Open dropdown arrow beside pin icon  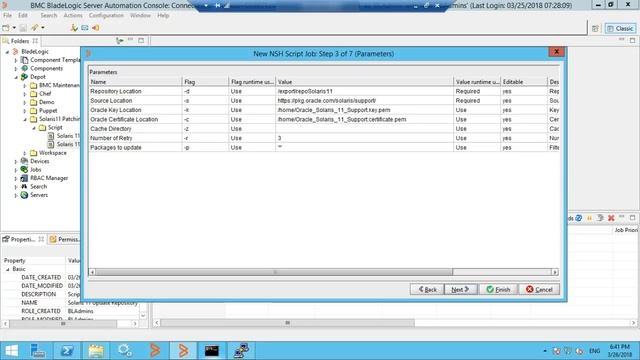[42, 28]
